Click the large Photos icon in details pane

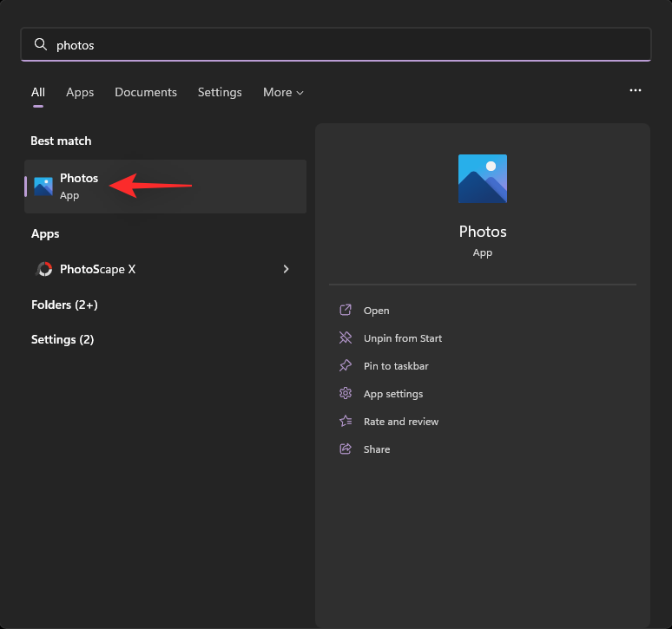pos(483,179)
